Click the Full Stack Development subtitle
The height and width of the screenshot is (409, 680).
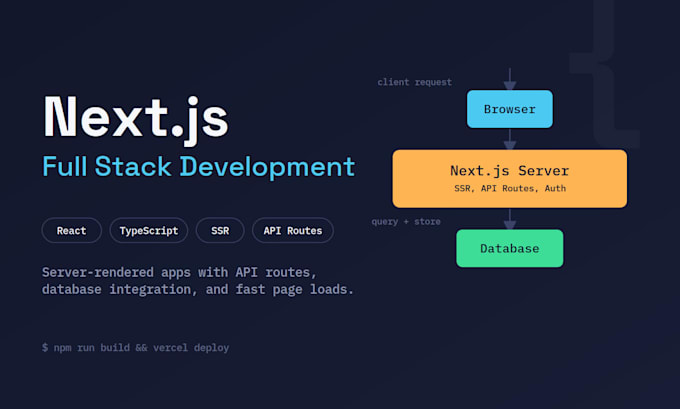(199, 167)
